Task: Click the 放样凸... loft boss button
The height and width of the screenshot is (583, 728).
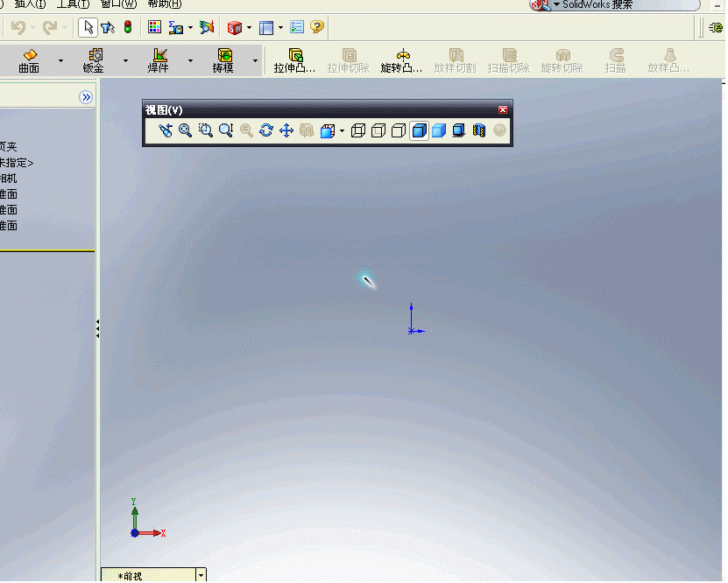Action: 668,60
